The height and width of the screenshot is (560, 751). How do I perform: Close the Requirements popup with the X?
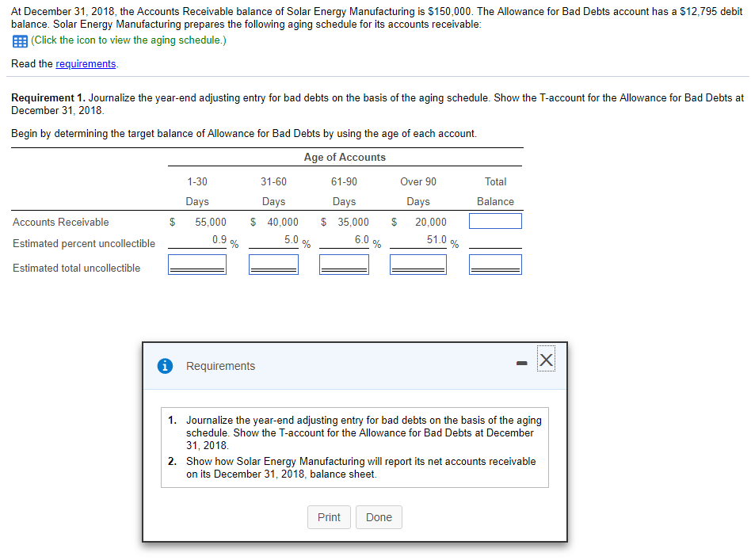[546, 360]
